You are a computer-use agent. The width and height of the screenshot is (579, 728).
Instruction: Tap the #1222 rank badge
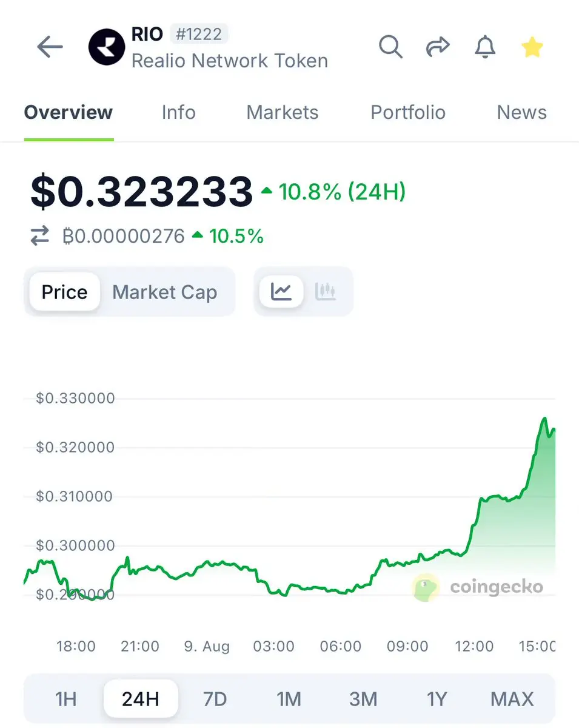point(199,34)
